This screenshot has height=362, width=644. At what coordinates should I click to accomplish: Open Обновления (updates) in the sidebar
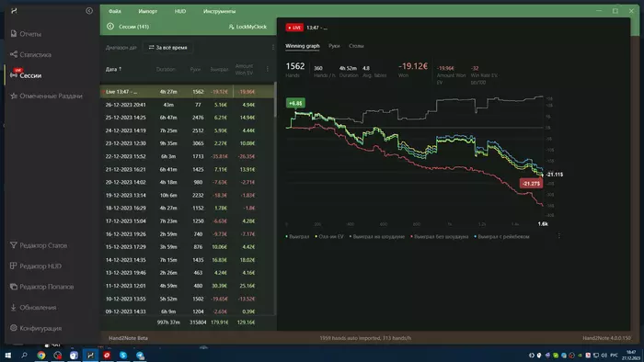pos(34,308)
